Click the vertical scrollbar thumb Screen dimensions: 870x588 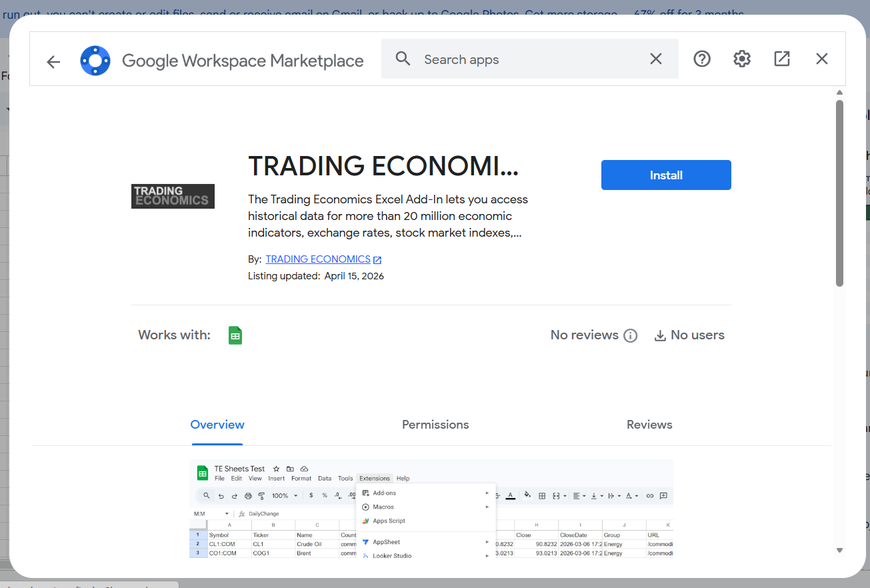[x=840, y=193]
